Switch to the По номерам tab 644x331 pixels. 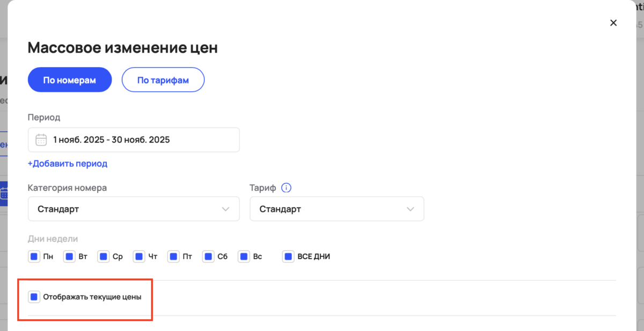(x=70, y=80)
